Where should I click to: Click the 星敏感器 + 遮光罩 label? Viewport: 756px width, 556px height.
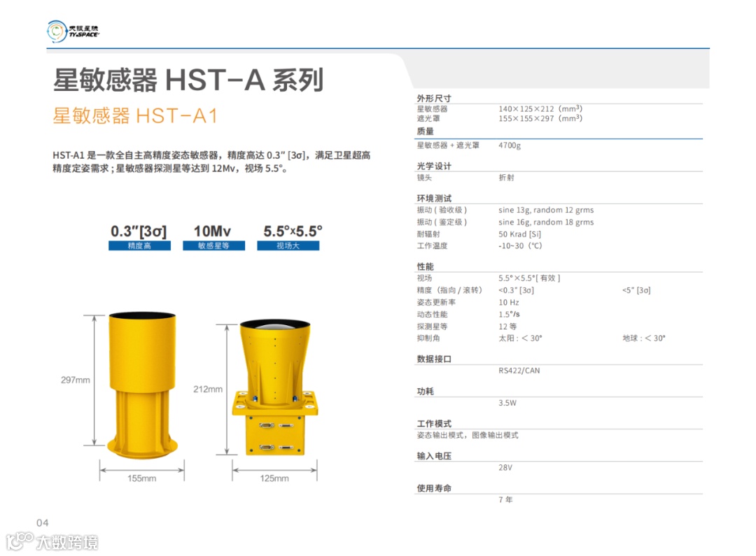tap(448, 145)
